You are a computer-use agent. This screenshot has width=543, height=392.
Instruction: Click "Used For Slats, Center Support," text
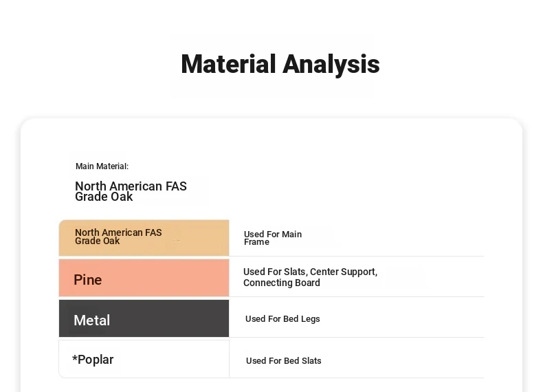[310, 272]
